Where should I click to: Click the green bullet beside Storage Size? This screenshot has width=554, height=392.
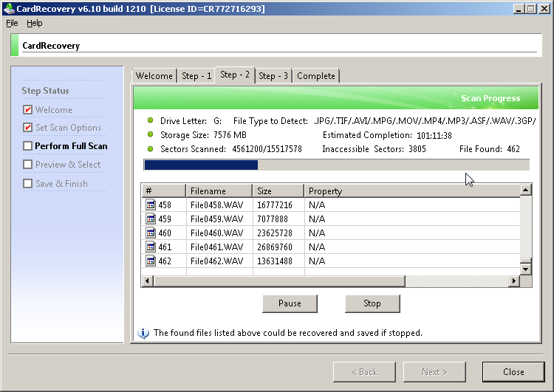point(150,134)
